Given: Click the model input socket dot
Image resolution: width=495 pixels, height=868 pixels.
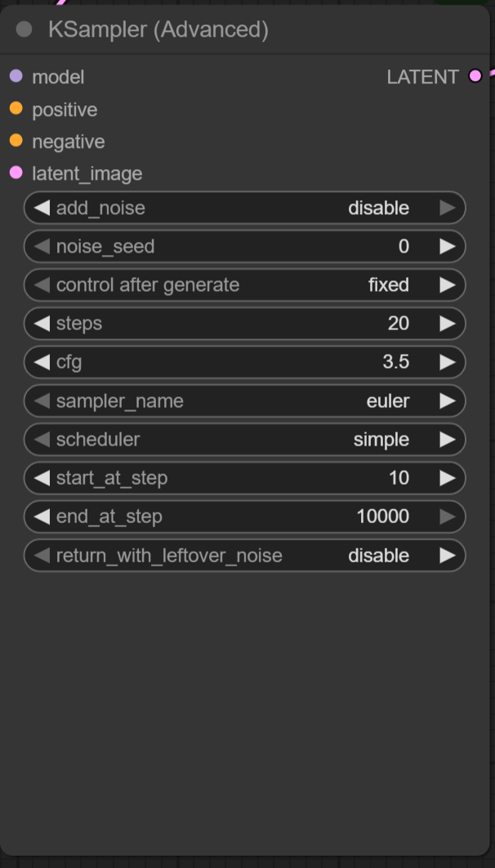Looking at the screenshot, I should pos(16,77).
